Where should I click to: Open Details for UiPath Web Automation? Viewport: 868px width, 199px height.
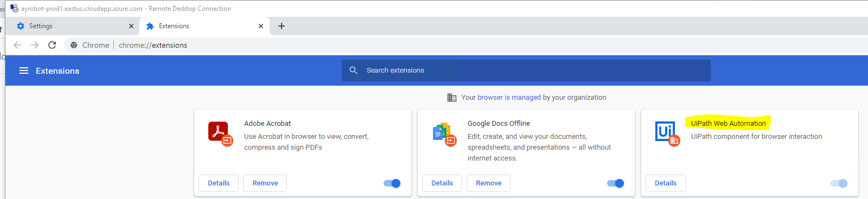[666, 183]
